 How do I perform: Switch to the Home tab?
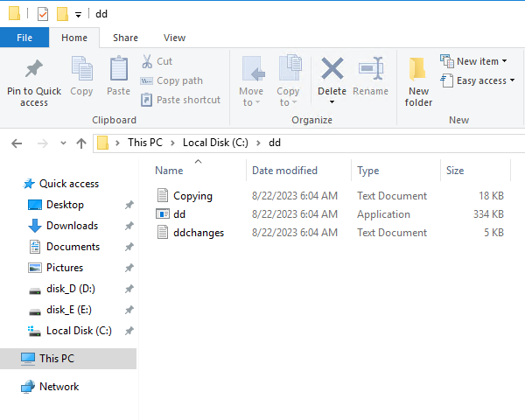click(74, 38)
